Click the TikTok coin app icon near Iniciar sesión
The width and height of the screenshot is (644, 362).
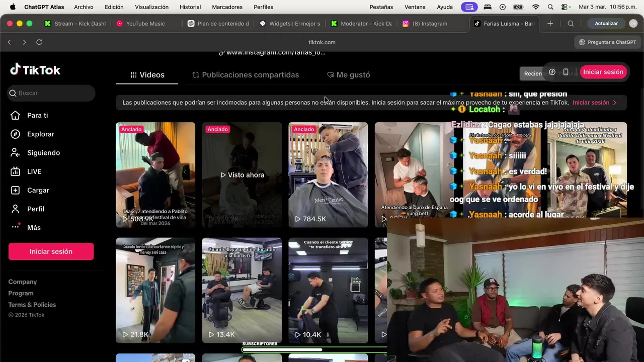[x=552, y=72]
